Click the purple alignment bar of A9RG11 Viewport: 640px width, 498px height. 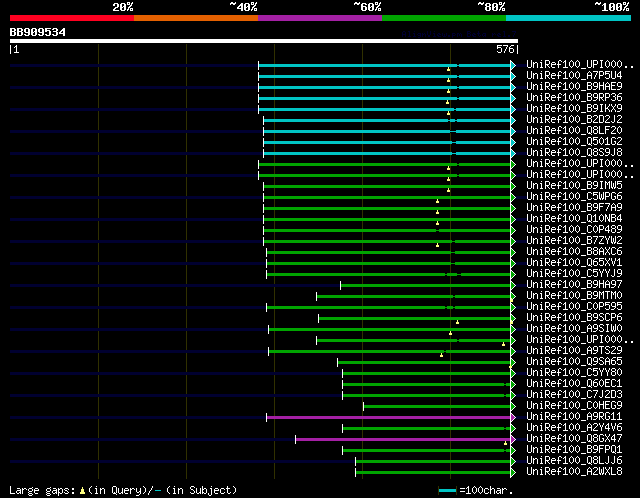point(389,417)
